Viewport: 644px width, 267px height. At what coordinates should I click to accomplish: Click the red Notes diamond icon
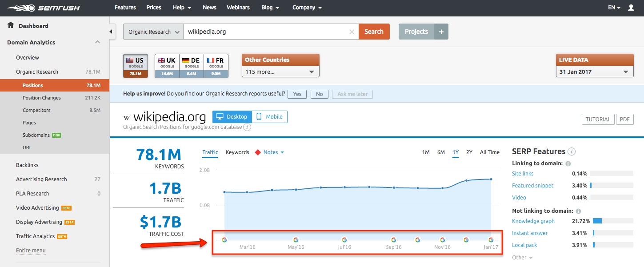(x=257, y=152)
